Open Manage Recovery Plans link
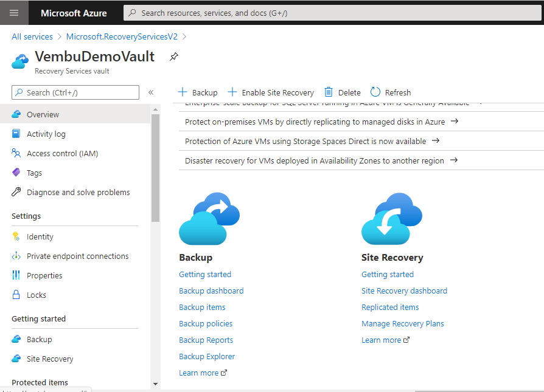The width and height of the screenshot is (544, 392). (x=402, y=324)
